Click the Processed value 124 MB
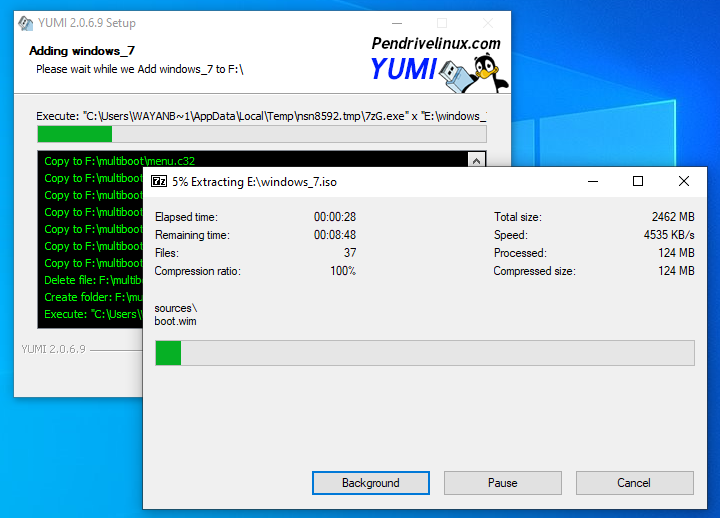Screen dimensions: 720x518 pyautogui.click(x=676, y=253)
